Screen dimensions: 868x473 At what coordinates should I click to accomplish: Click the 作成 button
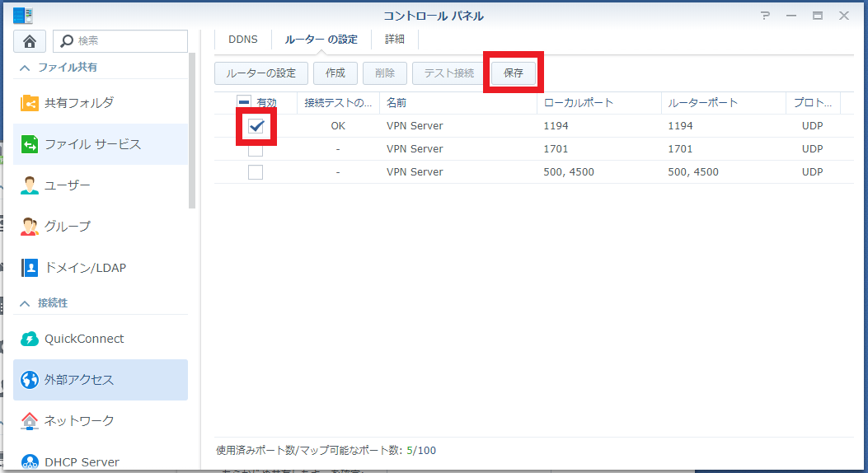[335, 73]
